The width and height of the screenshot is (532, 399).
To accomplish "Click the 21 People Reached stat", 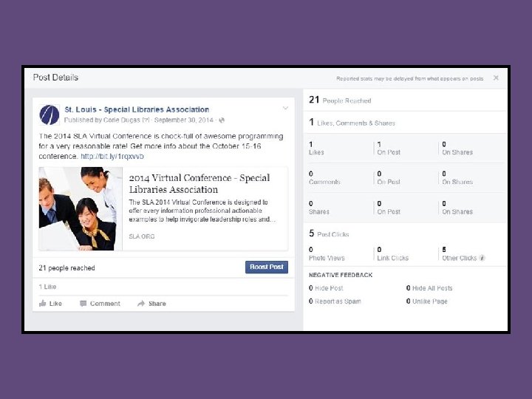I will point(340,100).
